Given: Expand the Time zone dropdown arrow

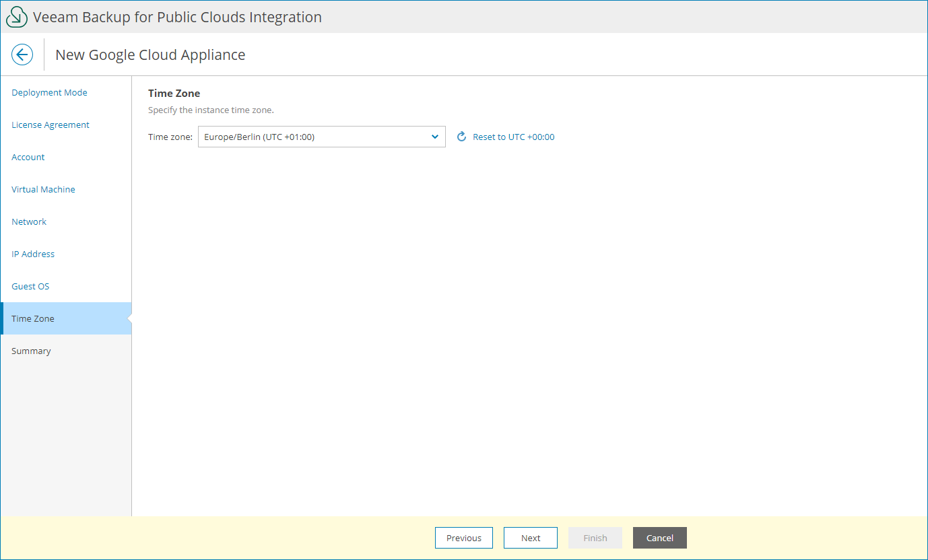Looking at the screenshot, I should click(x=434, y=137).
